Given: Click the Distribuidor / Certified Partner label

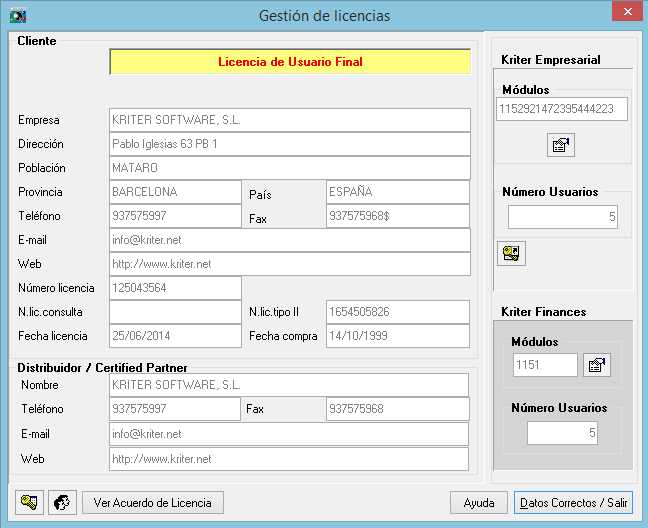Looking at the screenshot, I should coord(102,368).
